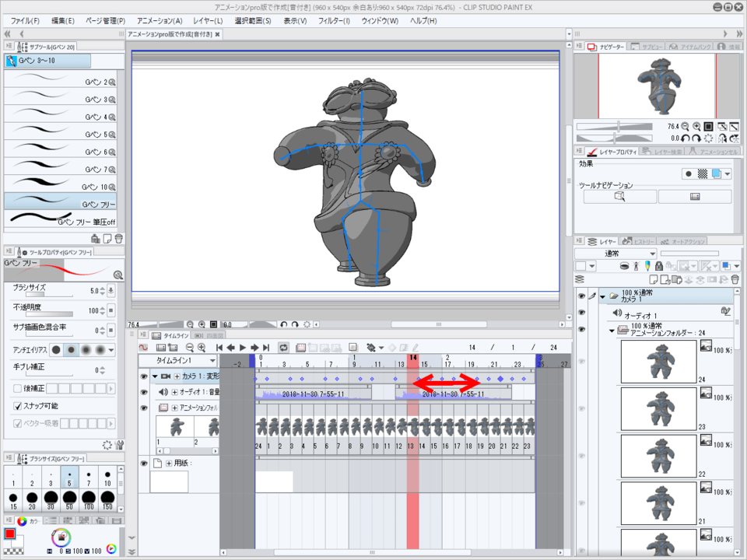Open keyframe interpolation dropdown arrow
This screenshot has height=560, width=747.
click(381, 348)
